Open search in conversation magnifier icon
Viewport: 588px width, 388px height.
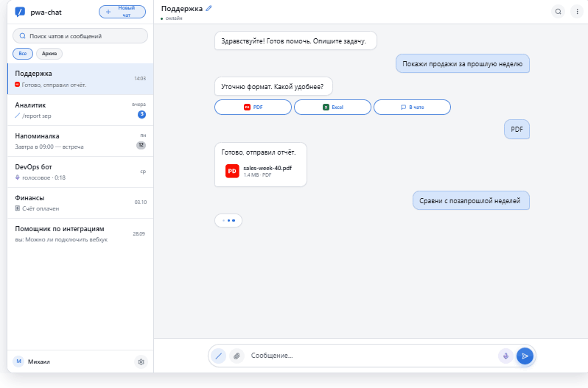[x=558, y=12]
